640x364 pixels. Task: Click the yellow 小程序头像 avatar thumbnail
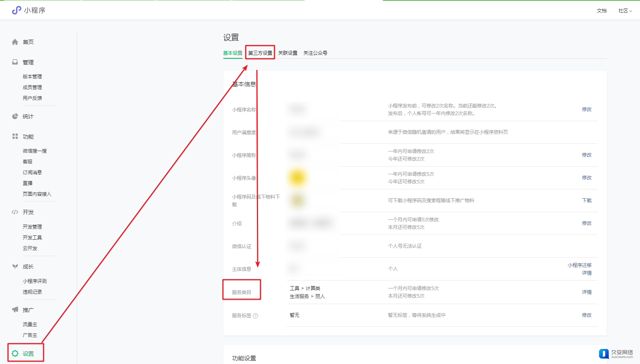tap(297, 177)
